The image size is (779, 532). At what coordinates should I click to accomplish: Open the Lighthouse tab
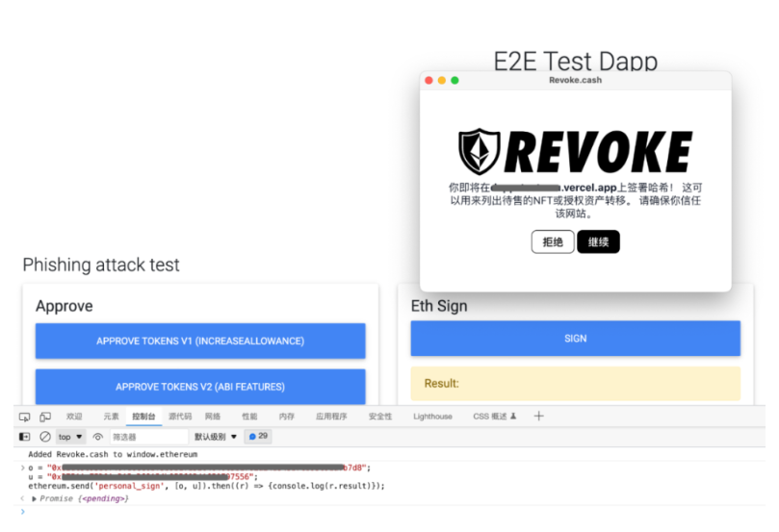[x=432, y=417]
